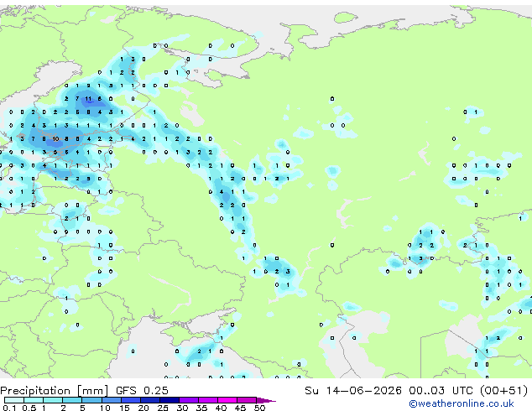Open the weatheronline.co.uk link
Image resolution: width=532 pixels, height=411 pixels.
pos(461,403)
